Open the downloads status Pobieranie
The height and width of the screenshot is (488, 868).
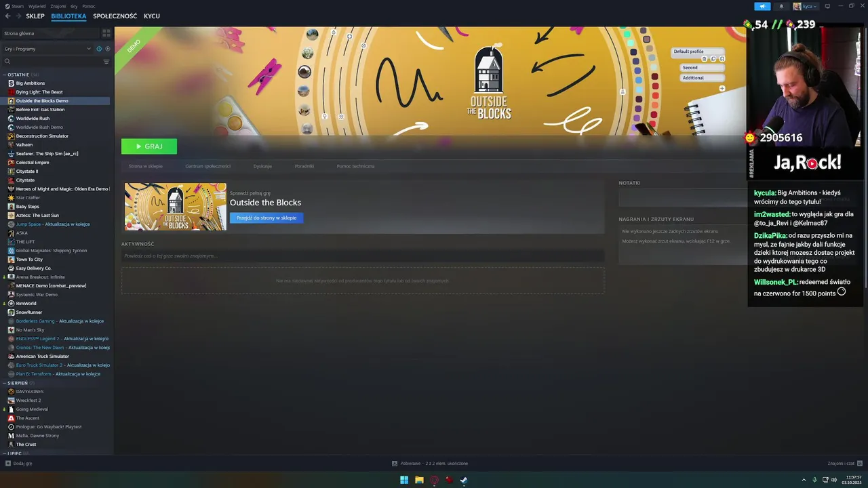pyautogui.click(x=430, y=464)
